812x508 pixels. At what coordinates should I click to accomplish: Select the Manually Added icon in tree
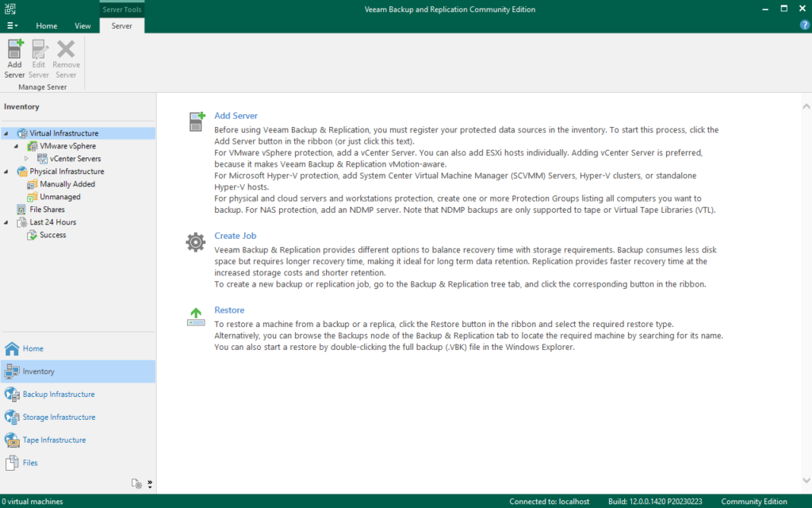pos(32,184)
